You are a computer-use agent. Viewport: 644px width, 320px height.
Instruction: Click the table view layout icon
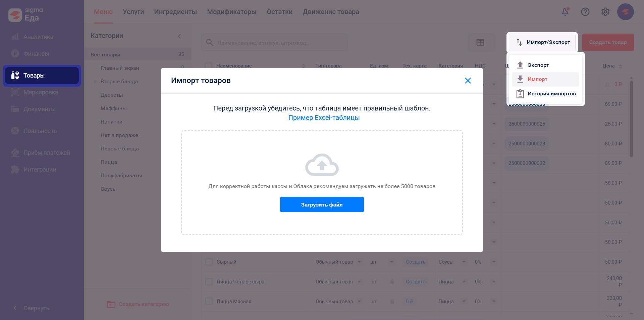pos(480,42)
